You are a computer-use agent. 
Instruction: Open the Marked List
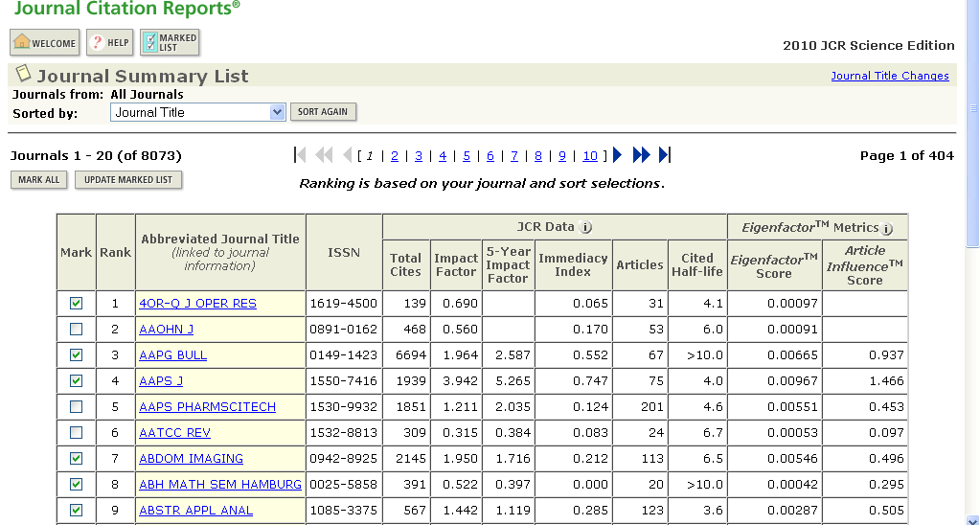coord(170,43)
